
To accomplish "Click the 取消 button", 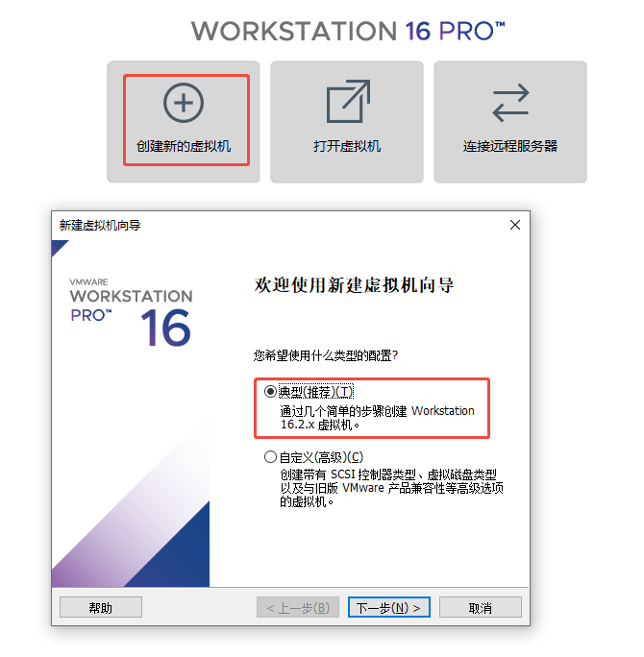I will 480,607.
